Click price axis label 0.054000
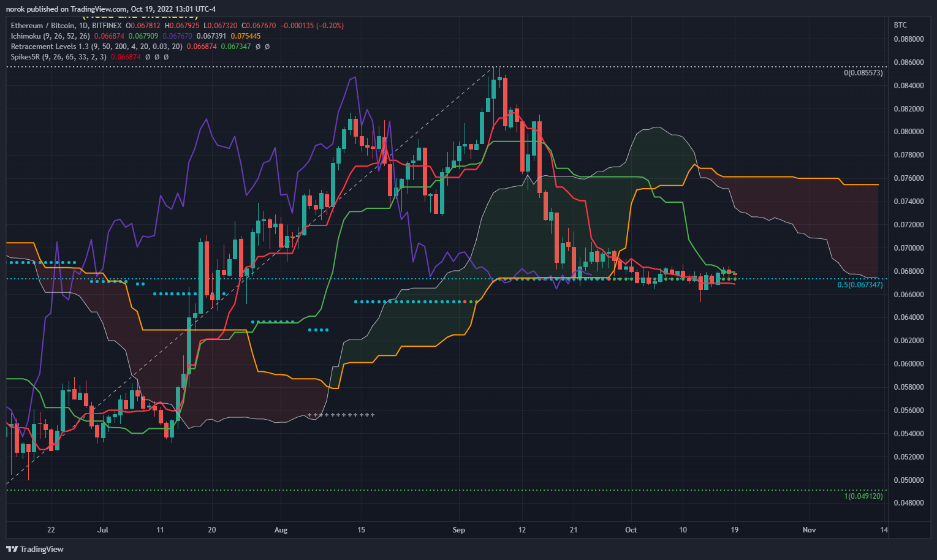The width and height of the screenshot is (937, 560). [909, 434]
